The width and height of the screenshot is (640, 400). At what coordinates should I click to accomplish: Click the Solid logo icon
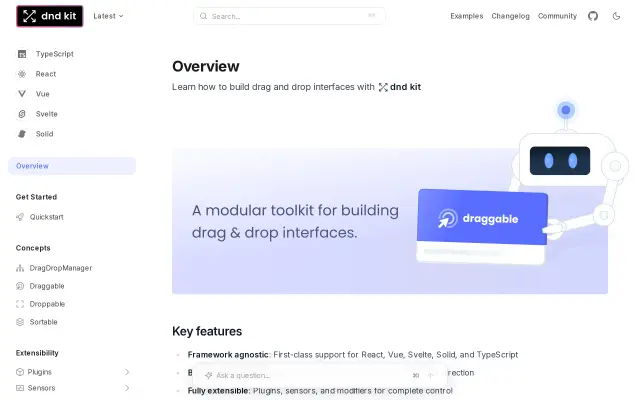click(x=22, y=134)
